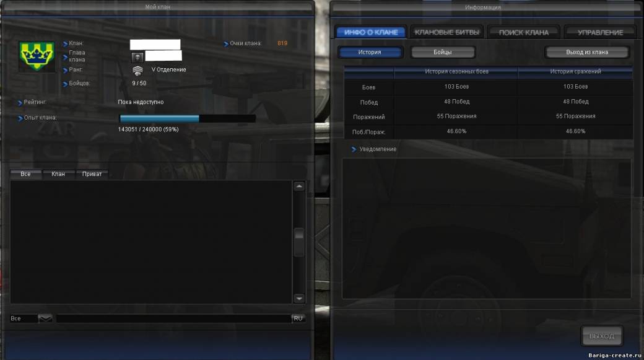The image size is (644, 360).
Task: Switch to the КЛАНОВЫЕ БИТВЫ tab
Action: pos(447,32)
